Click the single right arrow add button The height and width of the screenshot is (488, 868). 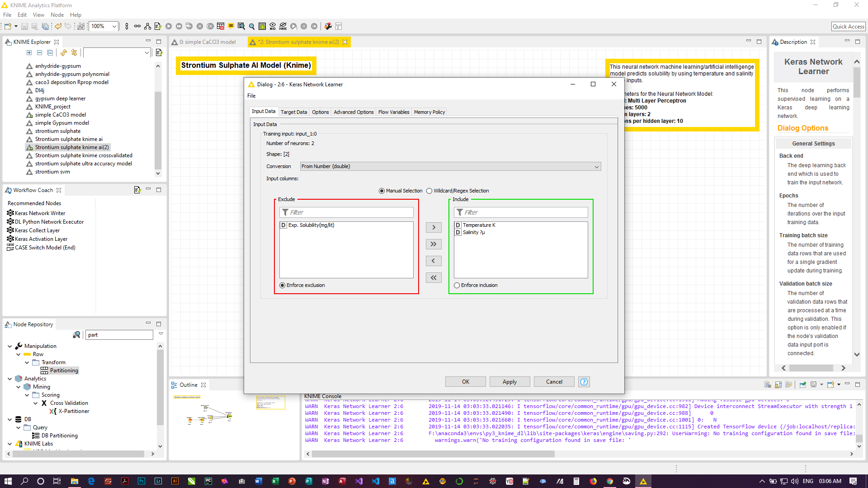(434, 227)
